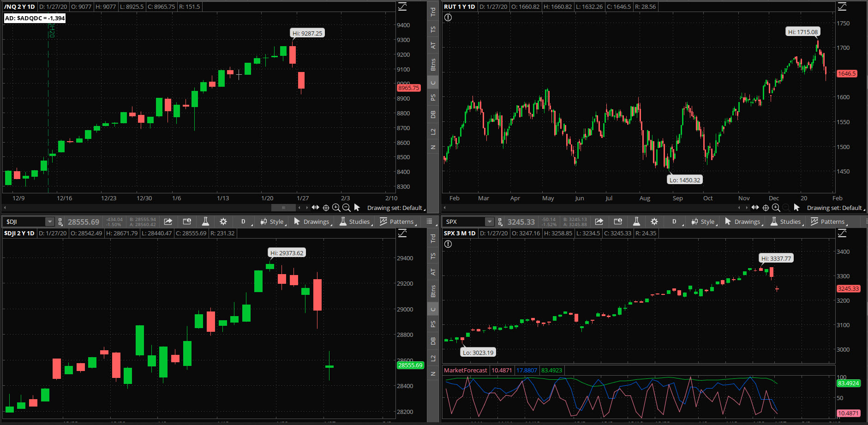
Task: Click flask Edit Studies icon in $DJI toolbar
Action: tap(205, 221)
